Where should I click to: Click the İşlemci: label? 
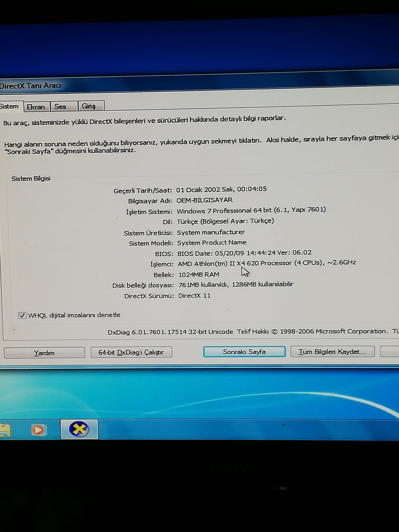(162, 264)
